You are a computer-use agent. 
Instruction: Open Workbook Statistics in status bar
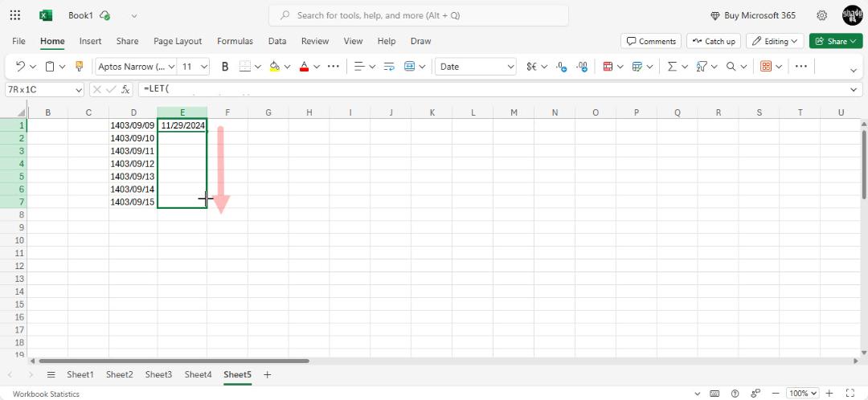click(x=46, y=394)
